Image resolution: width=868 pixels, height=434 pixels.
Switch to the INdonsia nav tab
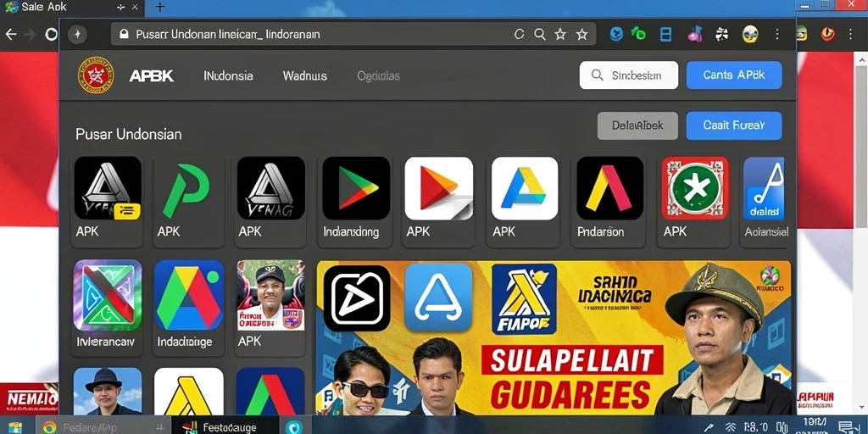click(x=228, y=75)
